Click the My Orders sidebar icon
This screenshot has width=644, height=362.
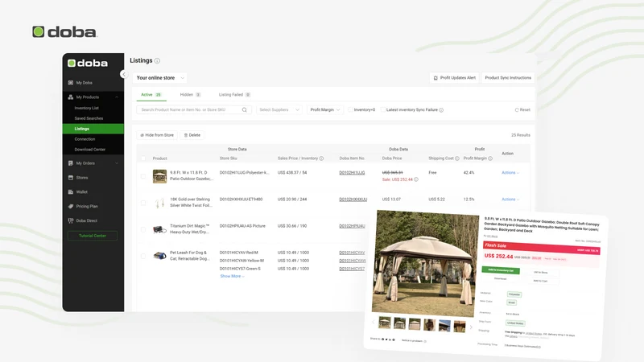[71, 163]
